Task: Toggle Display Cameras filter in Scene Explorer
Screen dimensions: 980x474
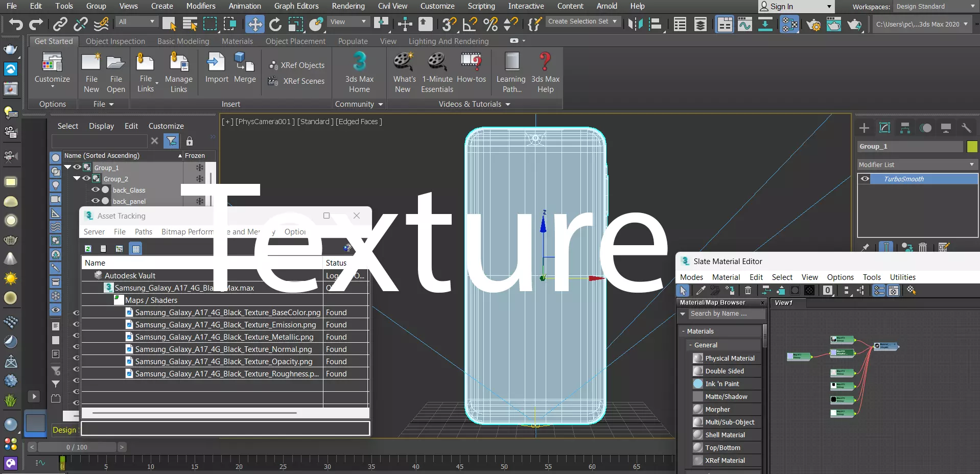Action: point(56,199)
